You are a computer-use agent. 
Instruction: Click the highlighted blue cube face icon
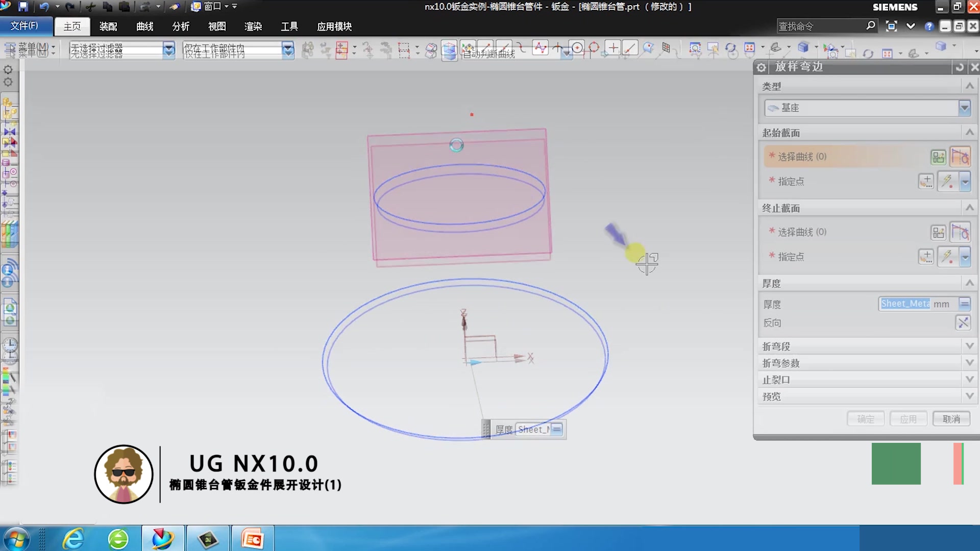pos(449,50)
